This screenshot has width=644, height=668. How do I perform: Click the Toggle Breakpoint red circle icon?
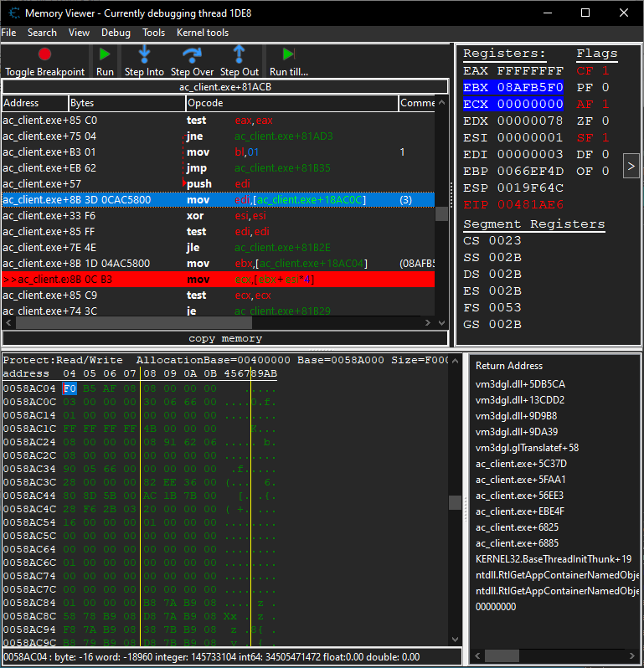(x=44, y=54)
